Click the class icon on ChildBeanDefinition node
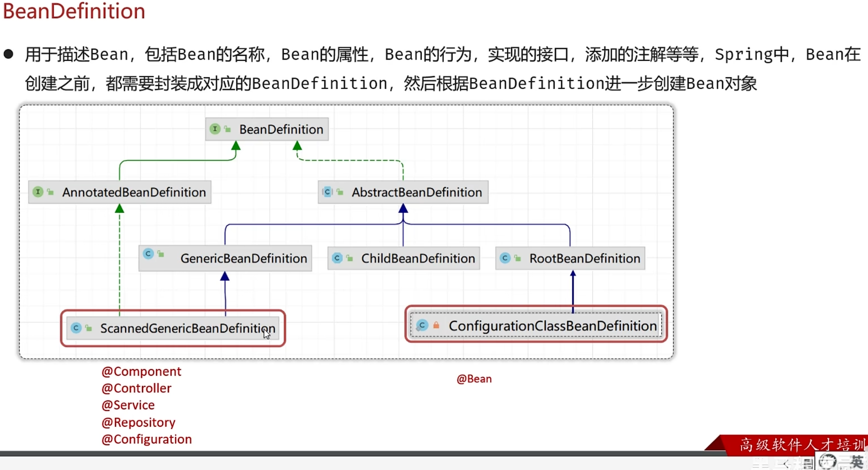Image resolution: width=868 pixels, height=470 pixels. tap(337, 258)
